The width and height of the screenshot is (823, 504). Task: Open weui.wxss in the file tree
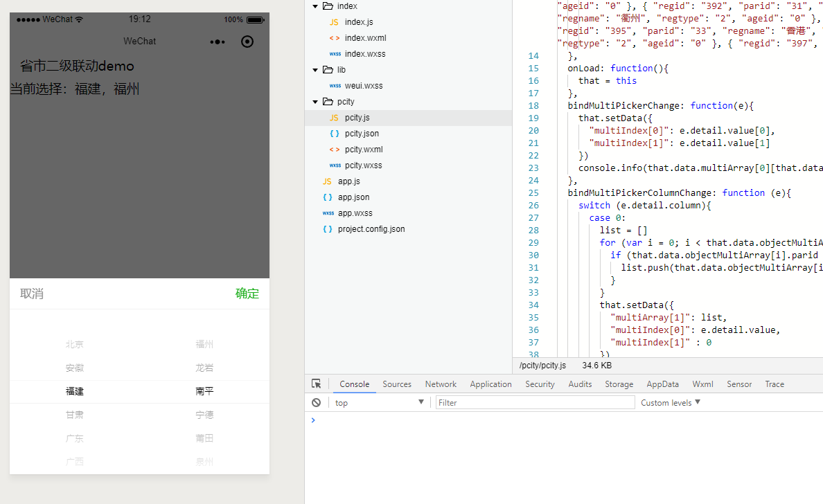[364, 85]
